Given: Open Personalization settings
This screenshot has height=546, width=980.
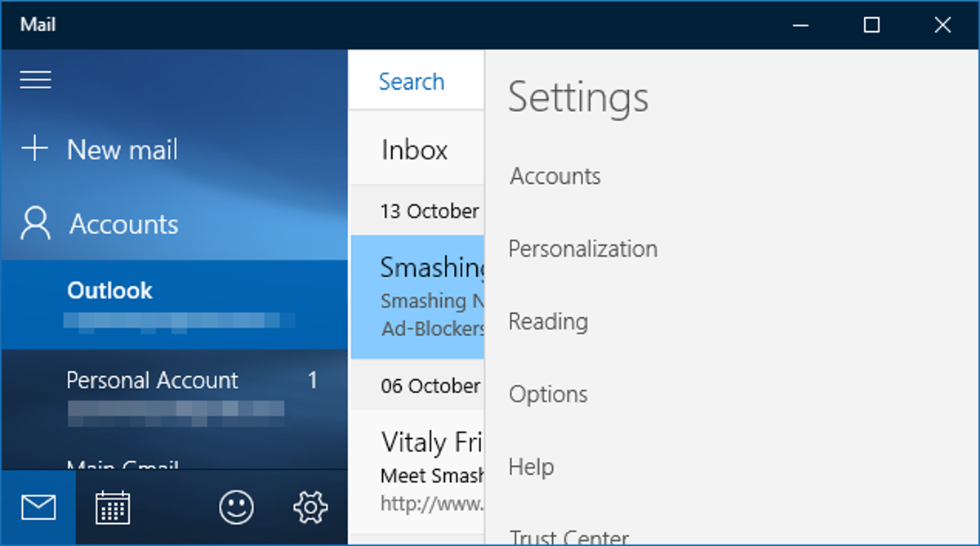Looking at the screenshot, I should click(583, 248).
